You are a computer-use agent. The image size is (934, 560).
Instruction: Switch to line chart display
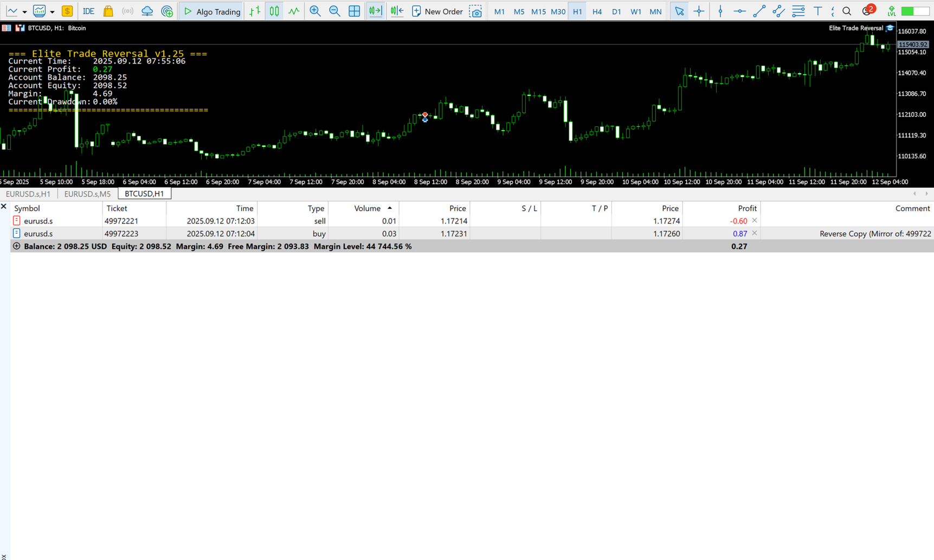pyautogui.click(x=294, y=11)
